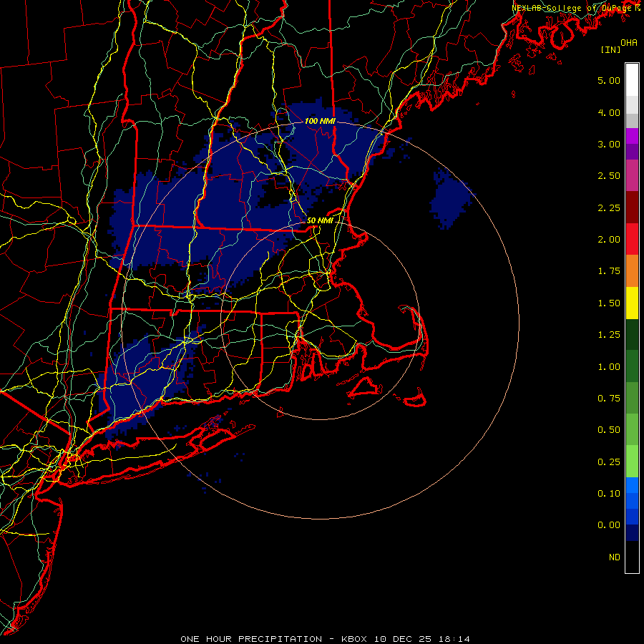Click the 3.00 legend value
This screenshot has width=644, height=644.
(609, 144)
